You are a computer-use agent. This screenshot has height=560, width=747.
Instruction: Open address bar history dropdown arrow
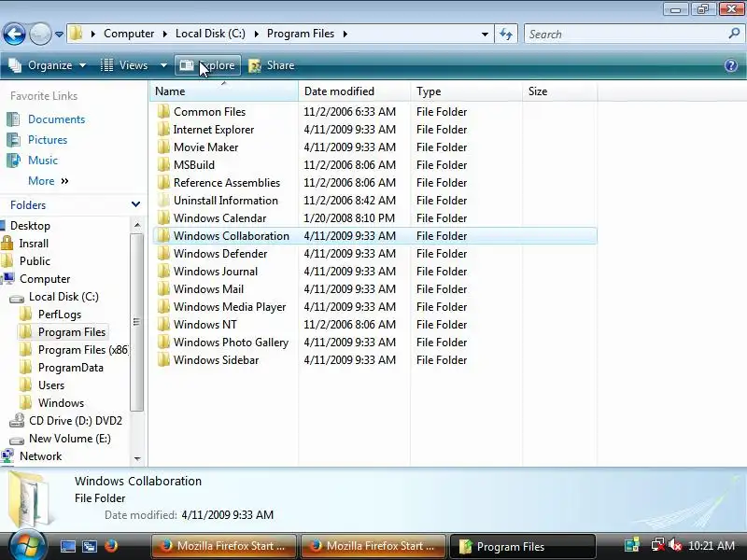coord(485,35)
